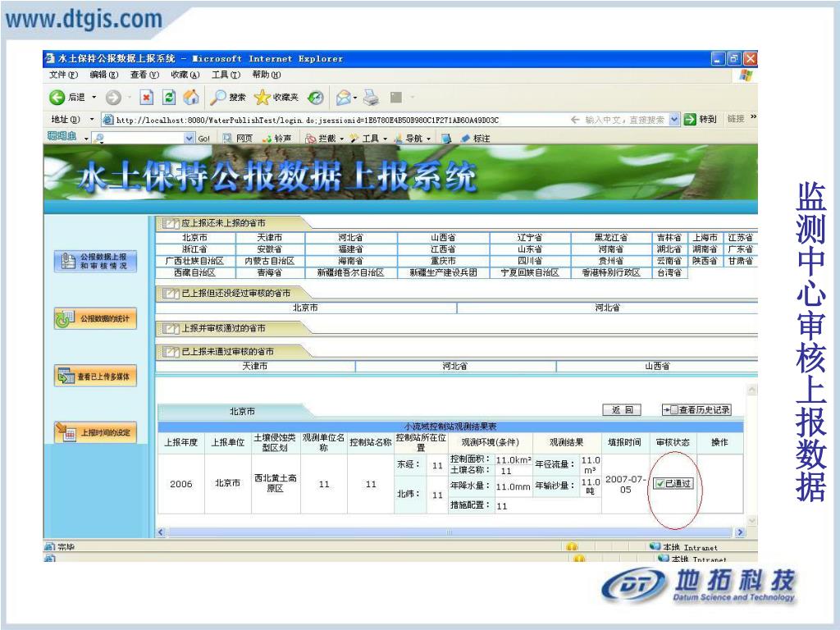Click icon beside 上报并审核通过的省市 header
840x630 pixels.
coord(171,328)
